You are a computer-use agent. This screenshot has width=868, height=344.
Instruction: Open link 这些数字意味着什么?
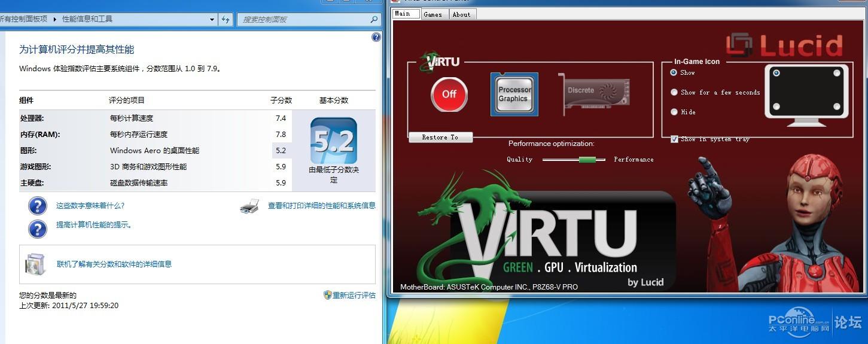pos(90,205)
